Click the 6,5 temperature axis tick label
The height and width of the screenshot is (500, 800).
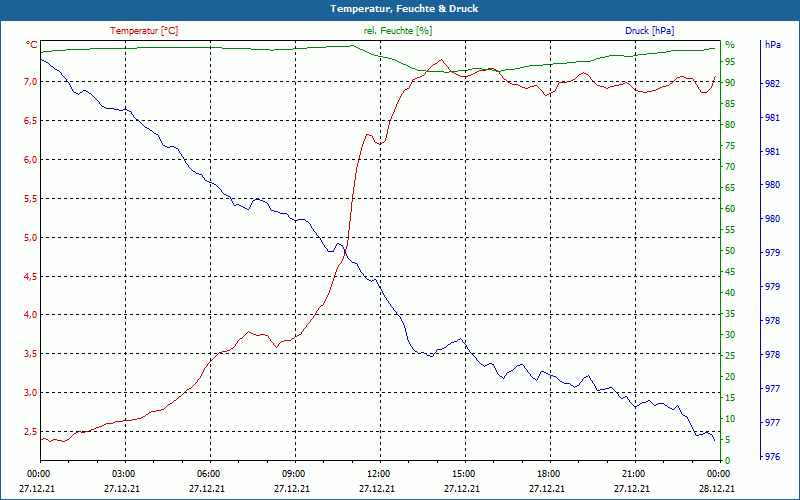pyautogui.click(x=31, y=120)
